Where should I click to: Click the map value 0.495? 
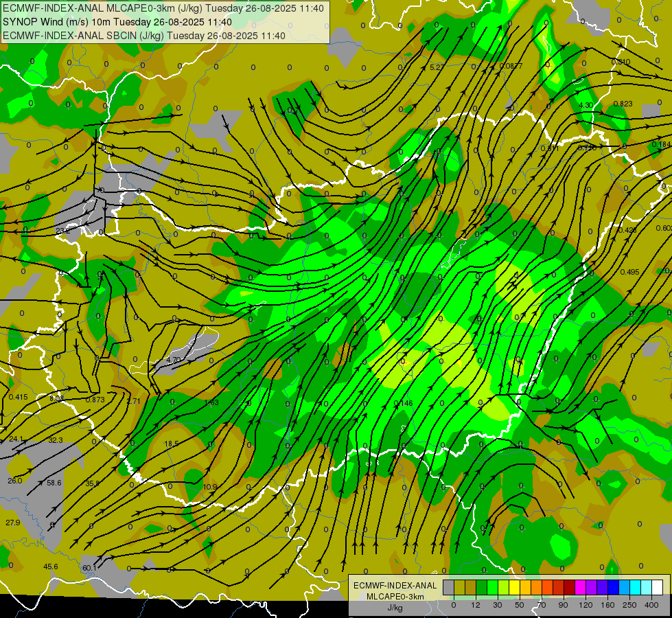[x=629, y=273]
